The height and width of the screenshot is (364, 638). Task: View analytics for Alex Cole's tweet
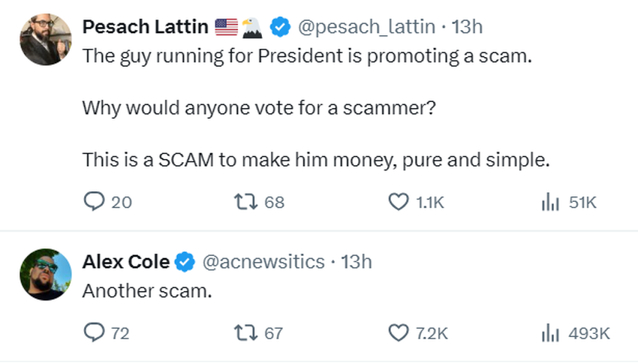tap(549, 332)
